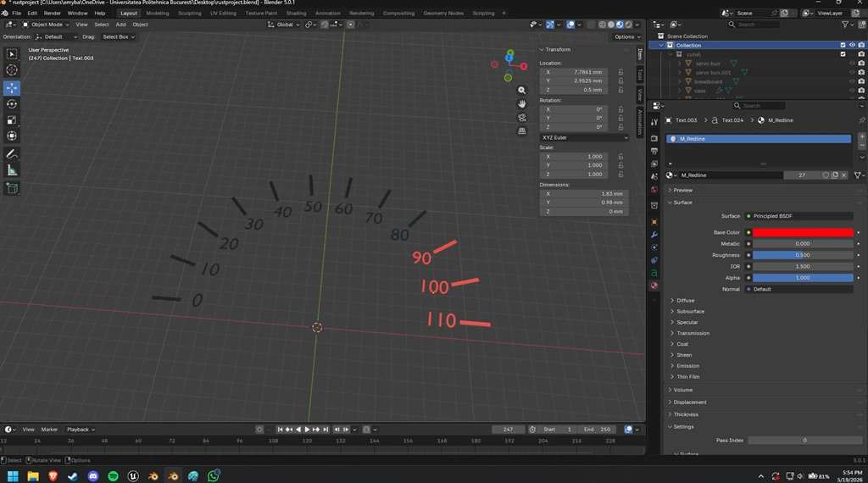
Task: Activate the Transform tool
Action: tap(12, 136)
